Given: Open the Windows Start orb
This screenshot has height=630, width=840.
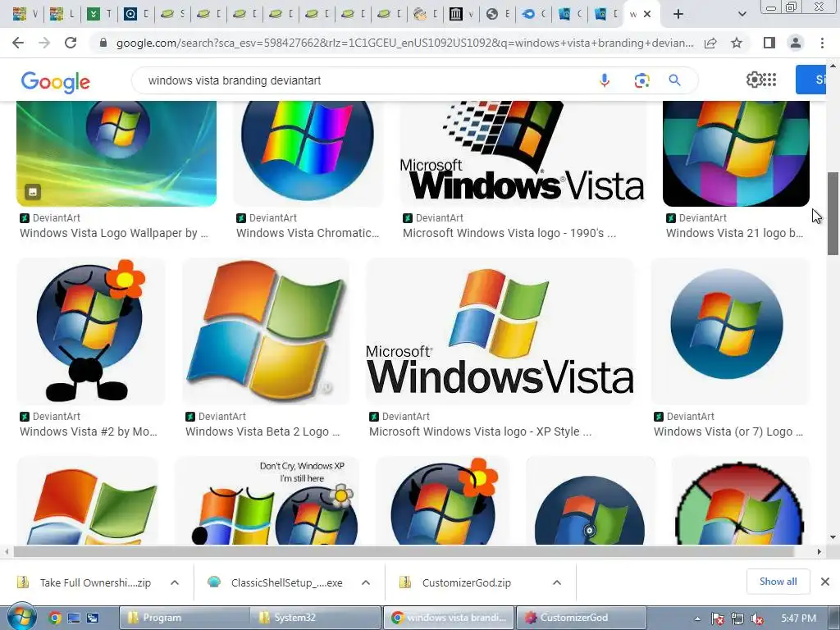Looking at the screenshot, I should click(21, 617).
